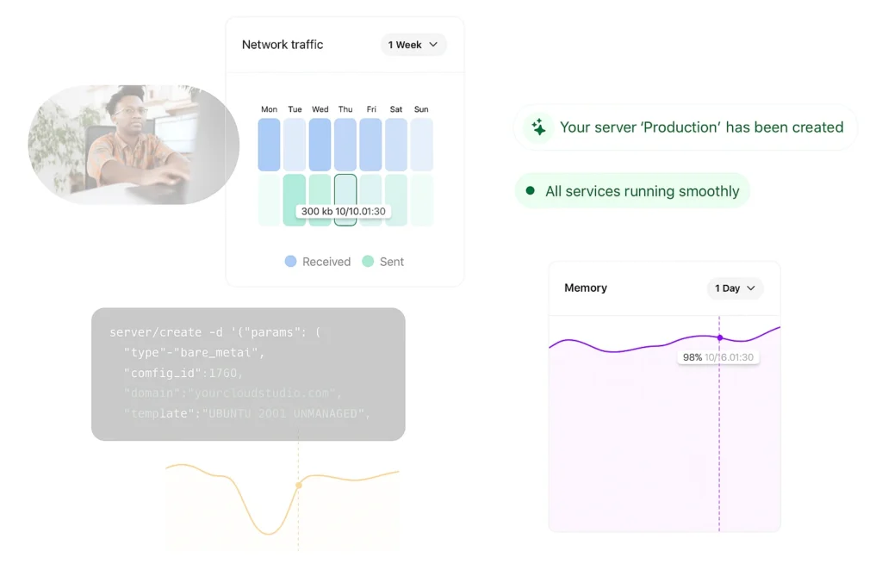The image size is (882, 588).
Task: Click the 98% memory tooltip
Action: [x=717, y=357]
